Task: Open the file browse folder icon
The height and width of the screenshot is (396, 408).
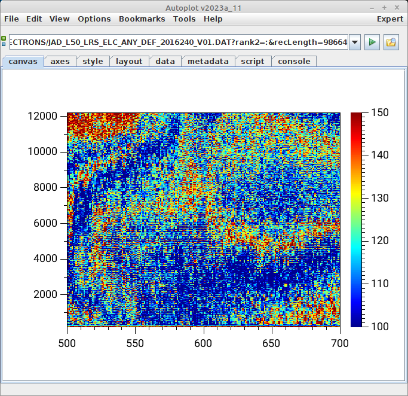Action: (x=391, y=42)
